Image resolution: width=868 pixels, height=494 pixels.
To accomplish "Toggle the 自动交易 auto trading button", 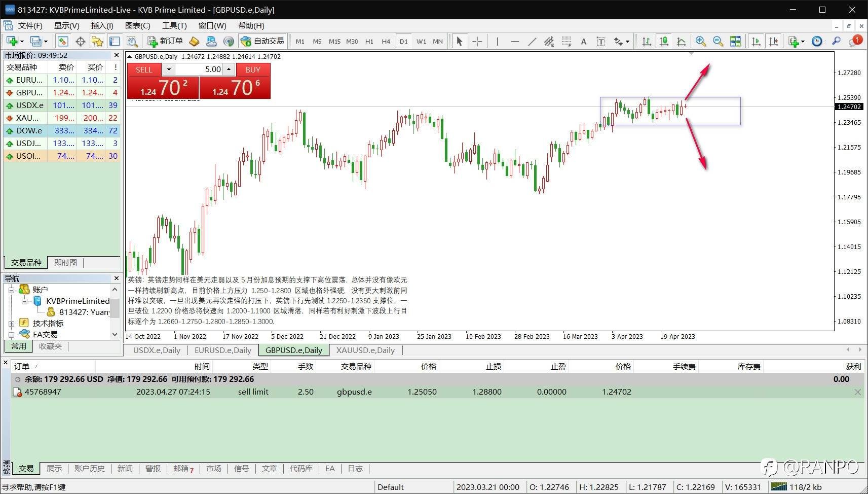I will pos(262,41).
